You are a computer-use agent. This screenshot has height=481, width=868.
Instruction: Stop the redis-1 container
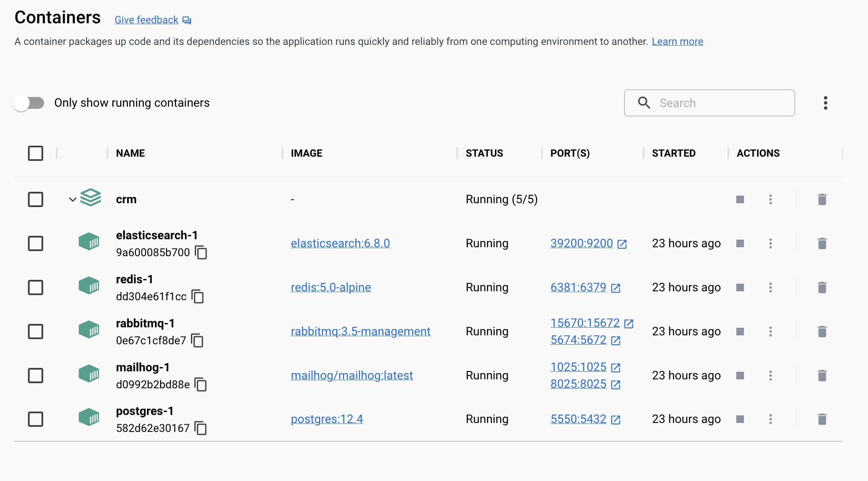click(740, 287)
